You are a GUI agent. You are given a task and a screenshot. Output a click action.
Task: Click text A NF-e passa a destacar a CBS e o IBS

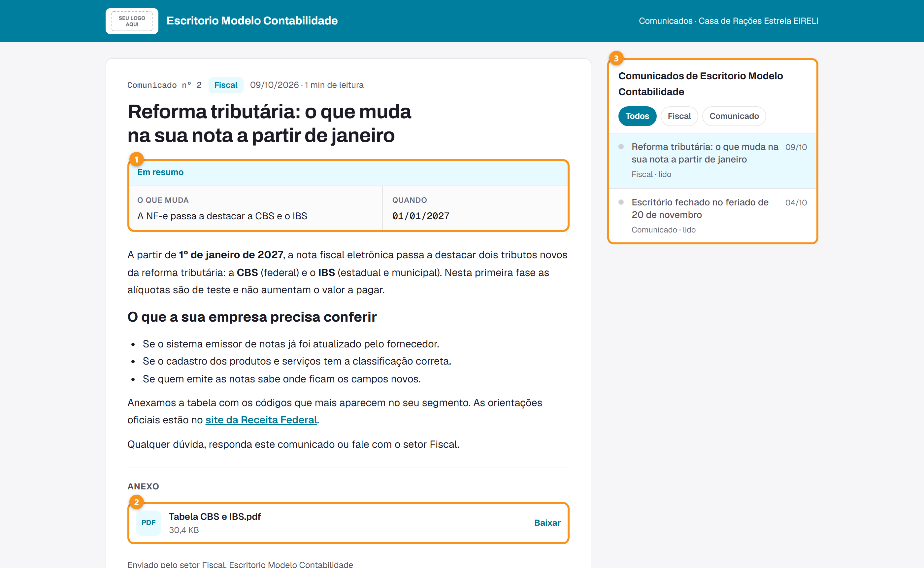tap(222, 216)
